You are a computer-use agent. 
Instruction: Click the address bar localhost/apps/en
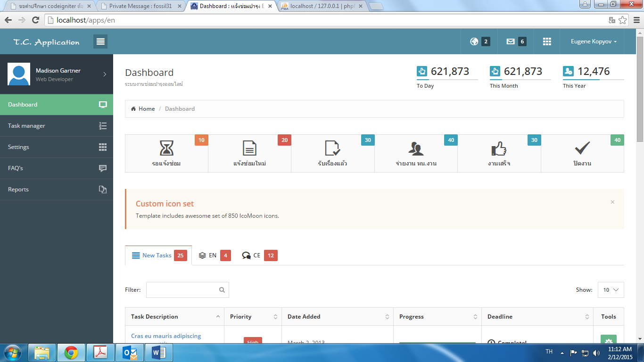coord(86,20)
